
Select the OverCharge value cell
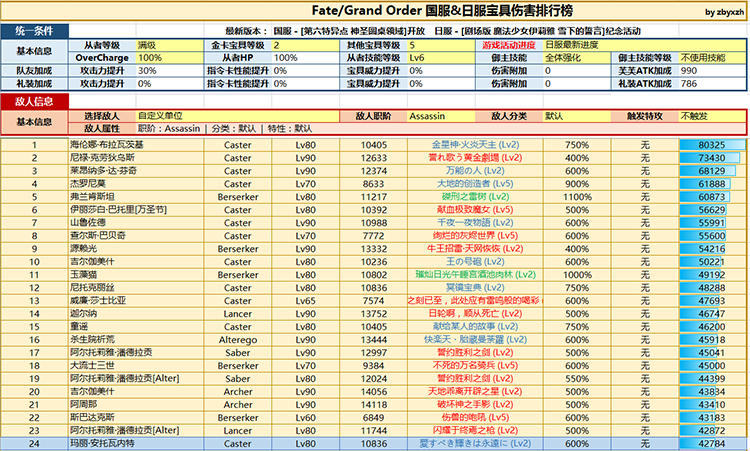click(170, 58)
